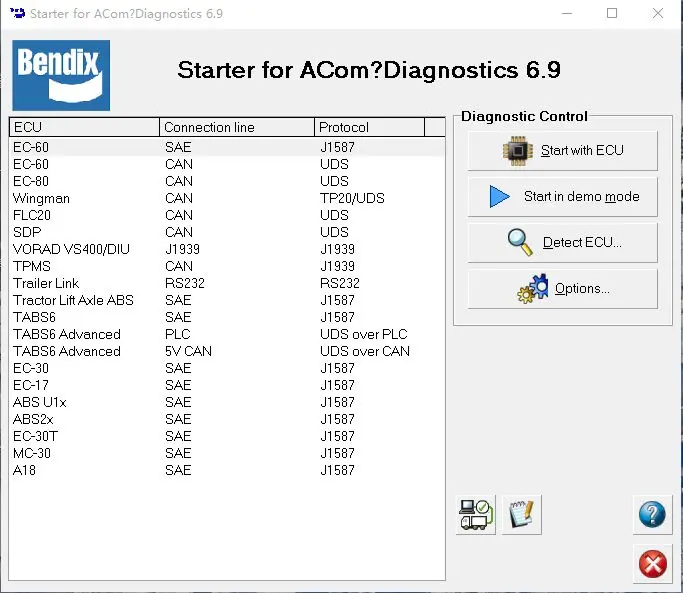Click the J1939 protocol cell for TPMS

(x=338, y=266)
